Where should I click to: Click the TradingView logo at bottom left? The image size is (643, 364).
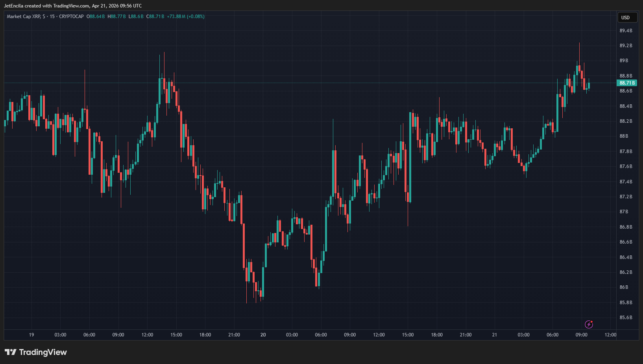pos(36,352)
